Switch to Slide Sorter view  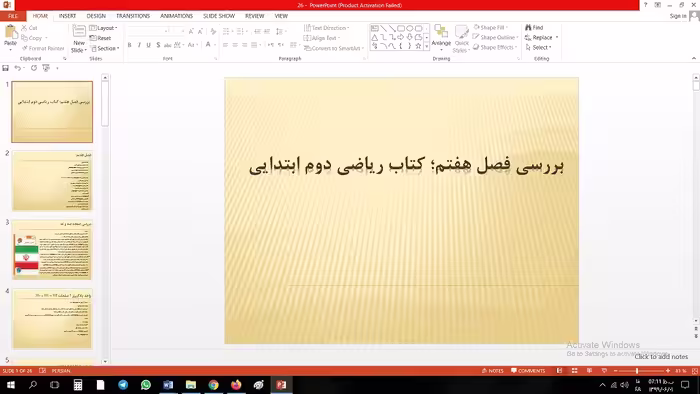[x=575, y=371]
